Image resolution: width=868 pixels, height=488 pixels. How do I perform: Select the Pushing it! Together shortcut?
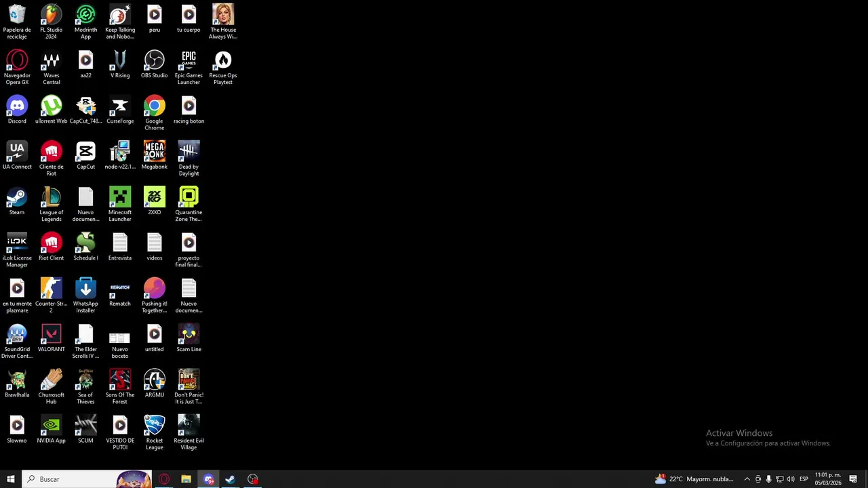pyautogui.click(x=154, y=295)
